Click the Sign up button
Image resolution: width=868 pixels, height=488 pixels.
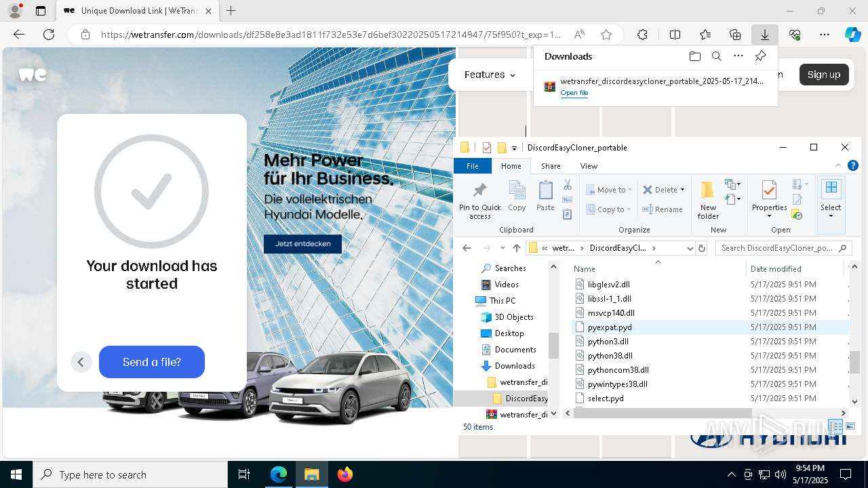[x=824, y=75]
